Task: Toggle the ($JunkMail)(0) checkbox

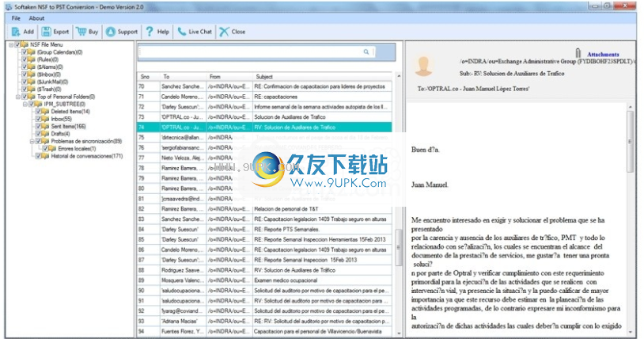Action: 25,82
